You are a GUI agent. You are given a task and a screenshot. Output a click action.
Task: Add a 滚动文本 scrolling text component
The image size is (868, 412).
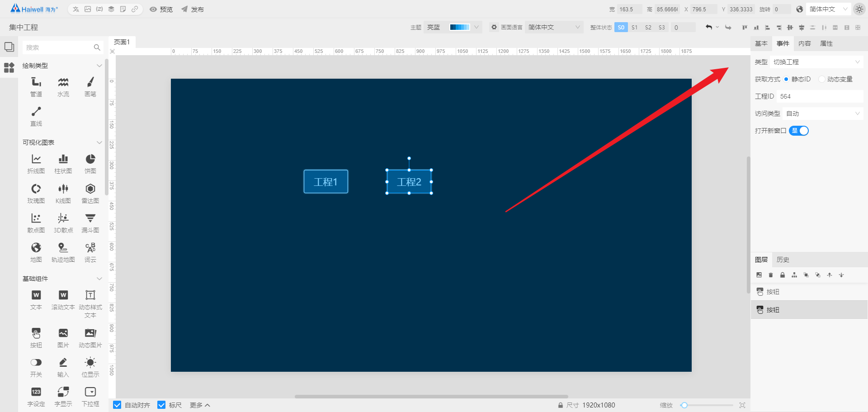pyautogui.click(x=63, y=300)
